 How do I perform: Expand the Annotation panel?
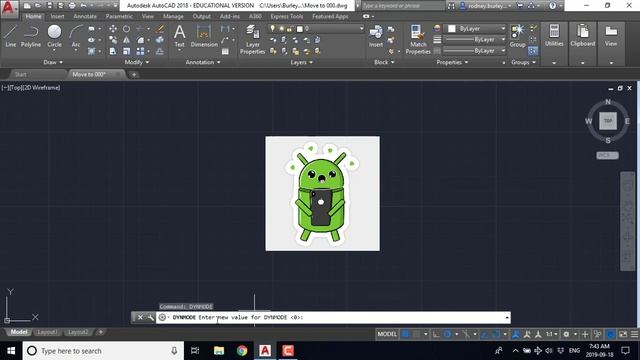click(203, 62)
